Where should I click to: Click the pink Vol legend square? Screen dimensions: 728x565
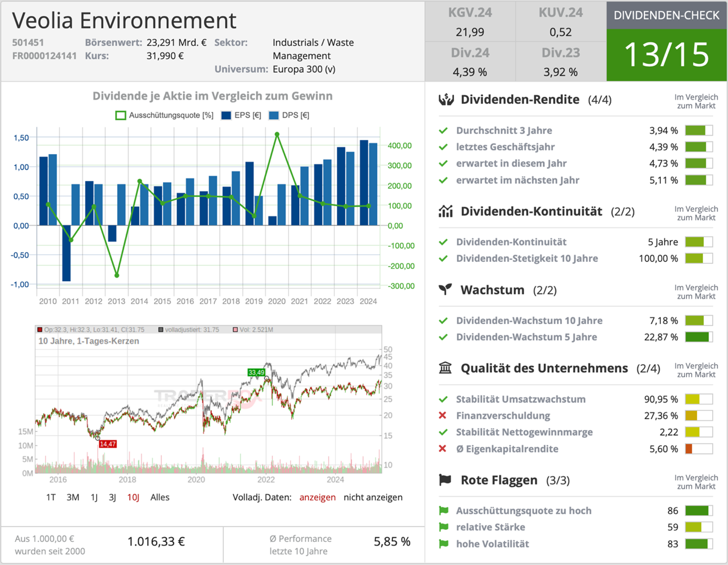coord(235,330)
